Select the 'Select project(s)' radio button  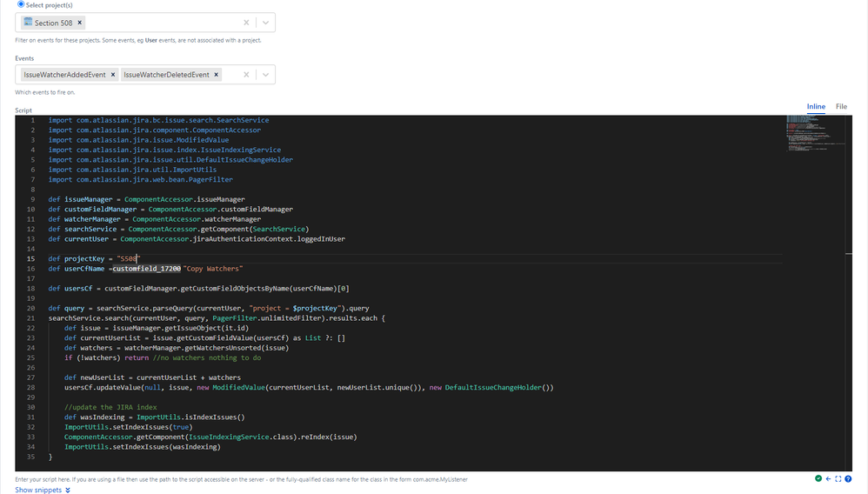click(x=21, y=4)
